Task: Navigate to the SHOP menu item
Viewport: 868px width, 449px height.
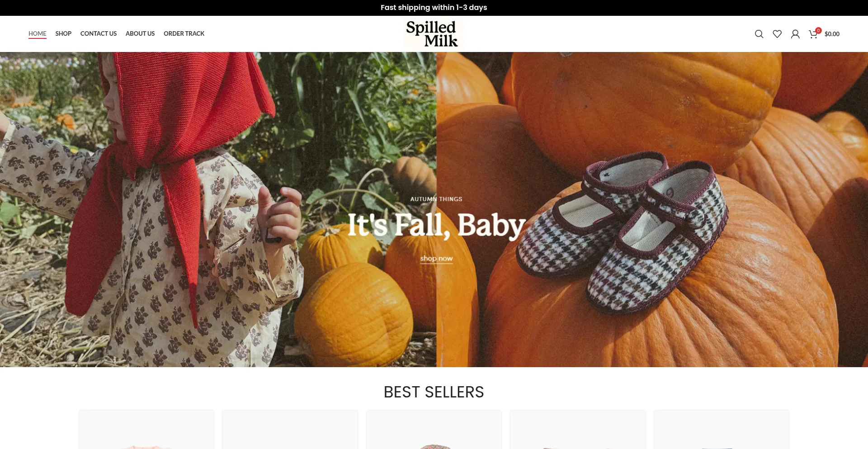Action: coord(63,33)
